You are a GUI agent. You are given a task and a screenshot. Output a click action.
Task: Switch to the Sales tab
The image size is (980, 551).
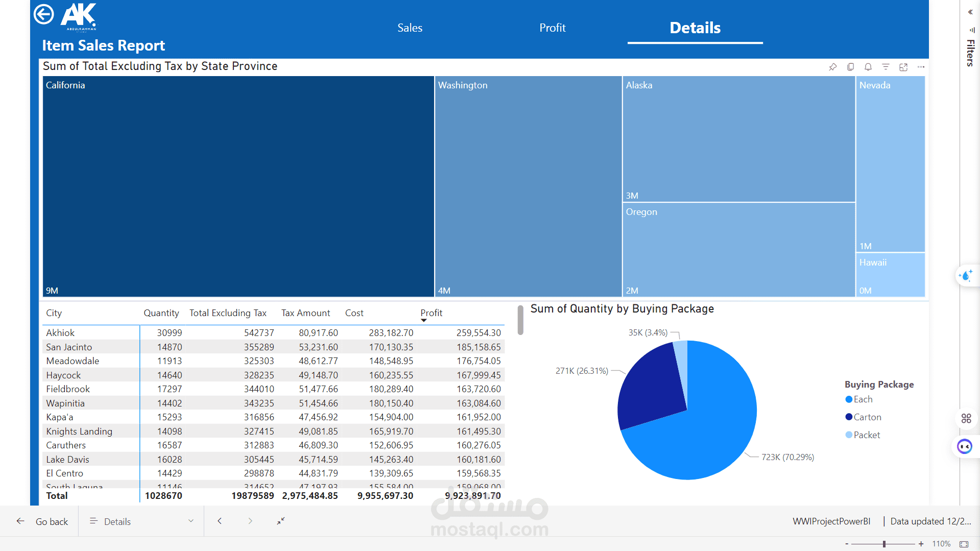pyautogui.click(x=410, y=28)
